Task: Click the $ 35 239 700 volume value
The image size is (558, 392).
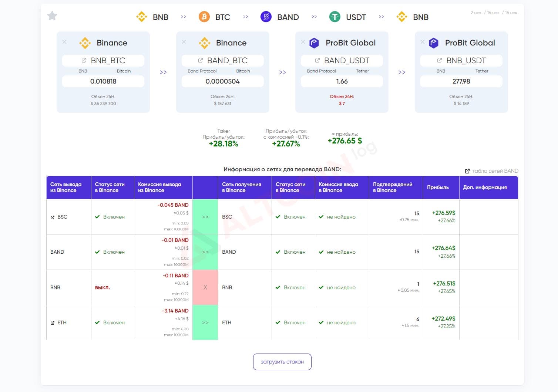Action: (x=103, y=104)
